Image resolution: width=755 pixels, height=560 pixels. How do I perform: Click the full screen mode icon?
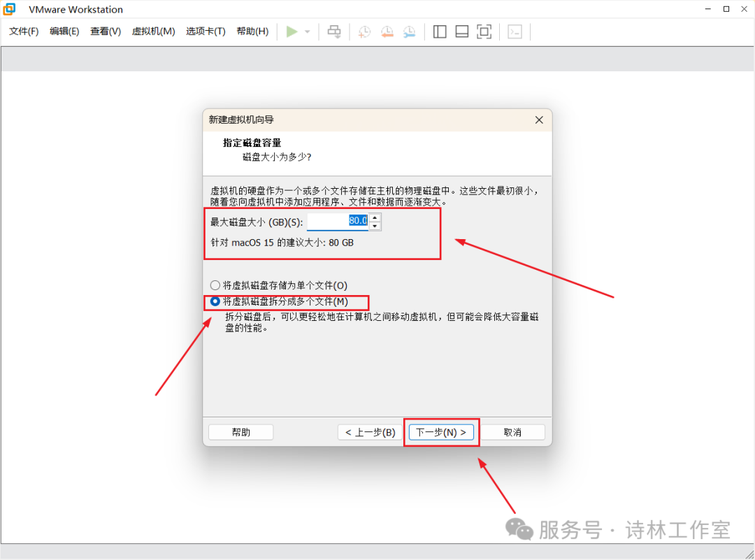click(484, 31)
